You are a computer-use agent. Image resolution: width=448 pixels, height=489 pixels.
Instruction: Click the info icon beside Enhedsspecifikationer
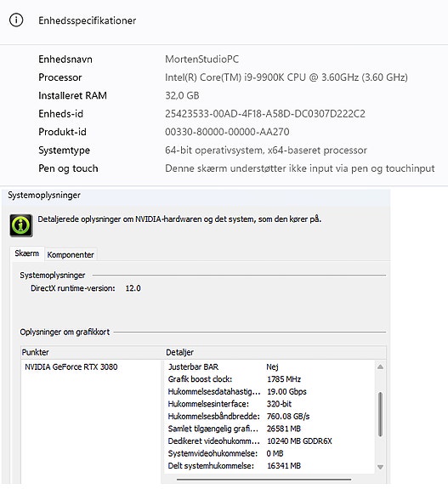coord(16,20)
